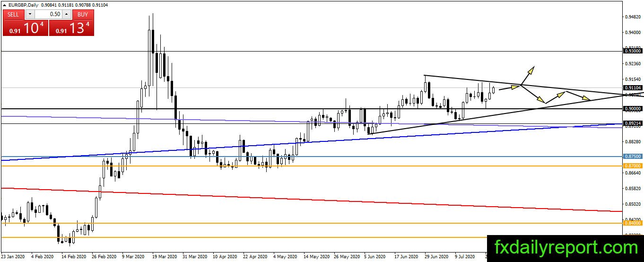The image size is (644, 262).
Task: Click the 4 May 2020 date label
Action: (x=286, y=257)
